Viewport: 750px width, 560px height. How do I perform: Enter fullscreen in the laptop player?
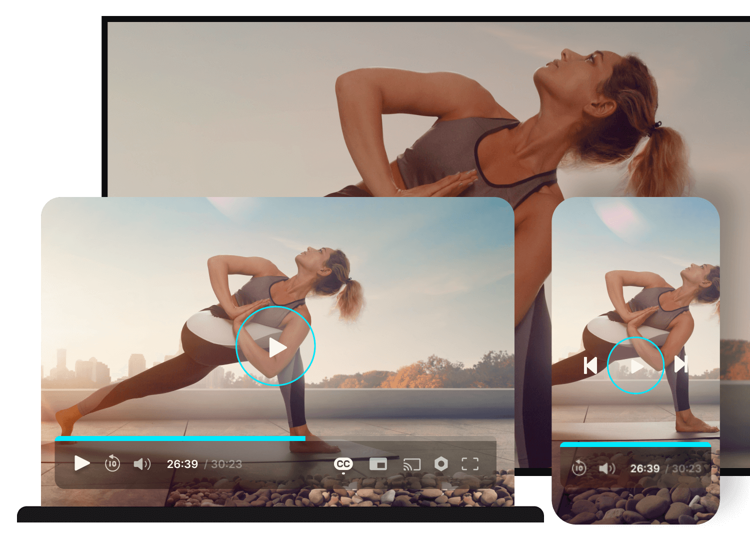coord(470,464)
